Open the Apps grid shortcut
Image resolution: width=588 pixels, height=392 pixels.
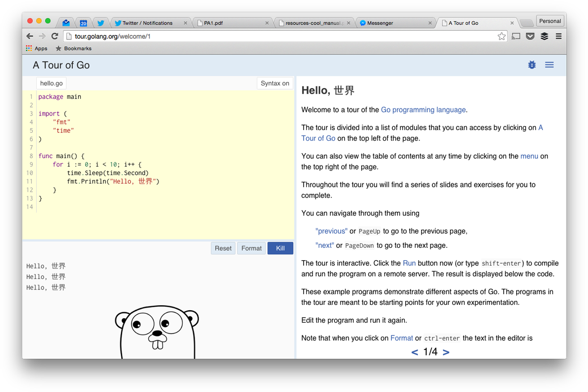[36, 49]
